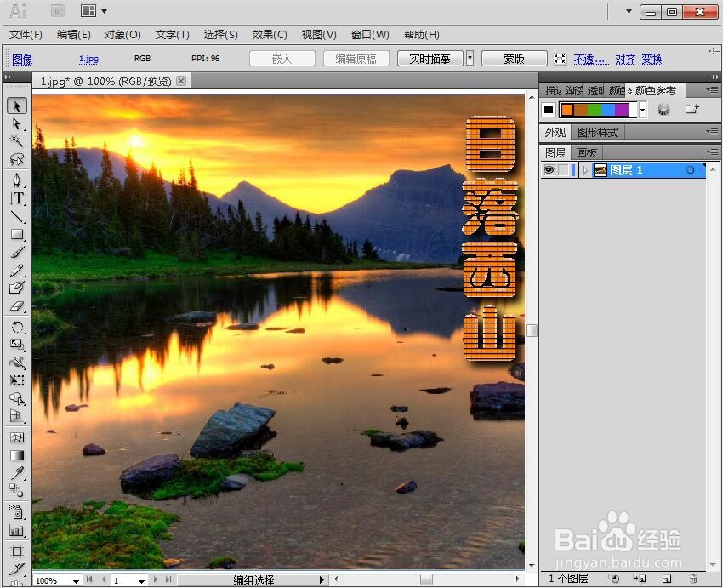Viewport: 723px width, 588px height.
Task: Click the delete layer trash icon
Action: coord(693,579)
